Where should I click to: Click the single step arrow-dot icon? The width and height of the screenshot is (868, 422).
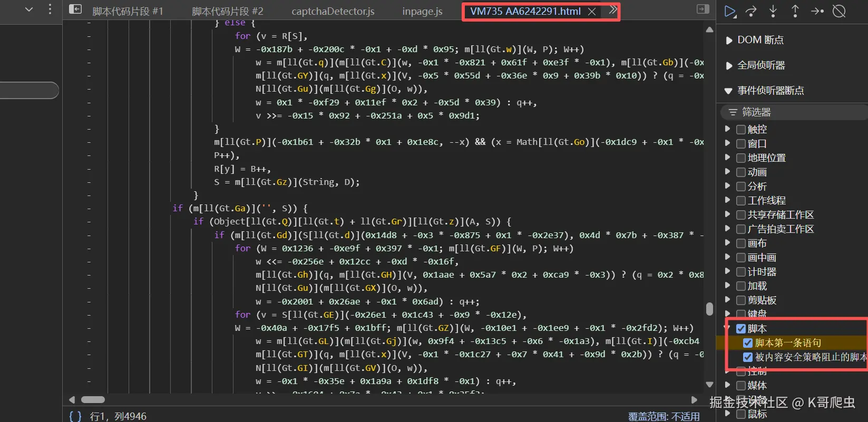817,11
